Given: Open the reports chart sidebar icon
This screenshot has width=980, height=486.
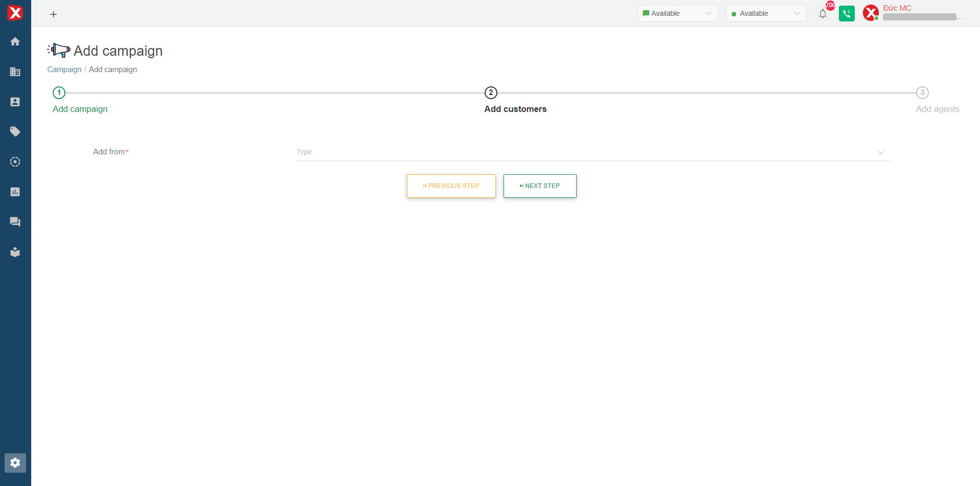Looking at the screenshot, I should 15,192.
